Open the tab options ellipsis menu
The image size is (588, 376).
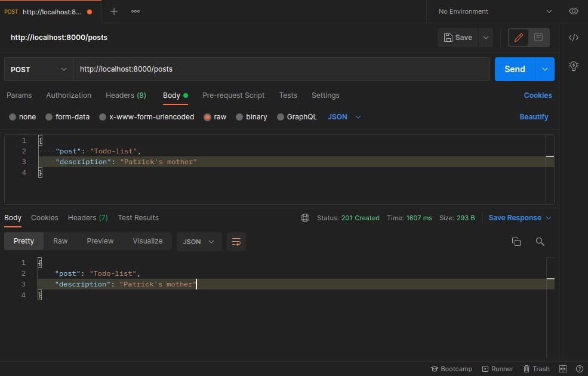(x=136, y=11)
